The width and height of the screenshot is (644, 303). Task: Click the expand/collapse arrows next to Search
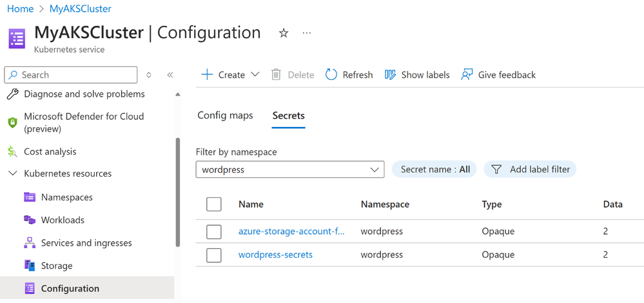tap(149, 75)
